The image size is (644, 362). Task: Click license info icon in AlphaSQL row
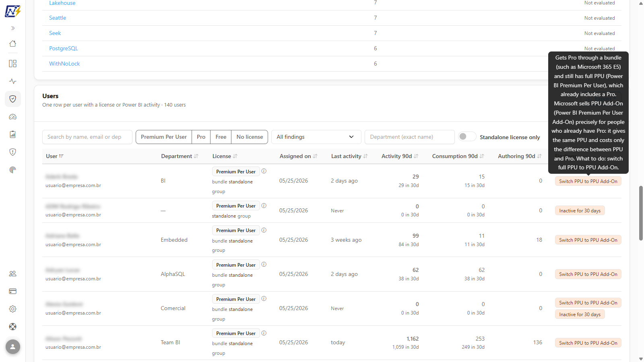coord(264,264)
